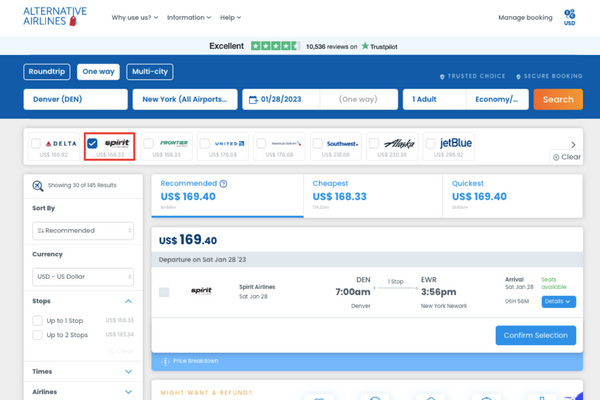Select the Recommended US$ 169.40 tab
Viewport: 600px width, 400px height.
pyautogui.click(x=227, y=196)
